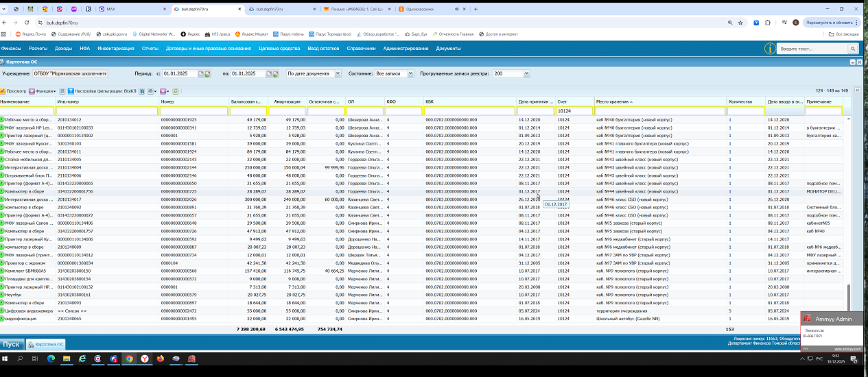Open the Парус-табель bookmark

288,34
